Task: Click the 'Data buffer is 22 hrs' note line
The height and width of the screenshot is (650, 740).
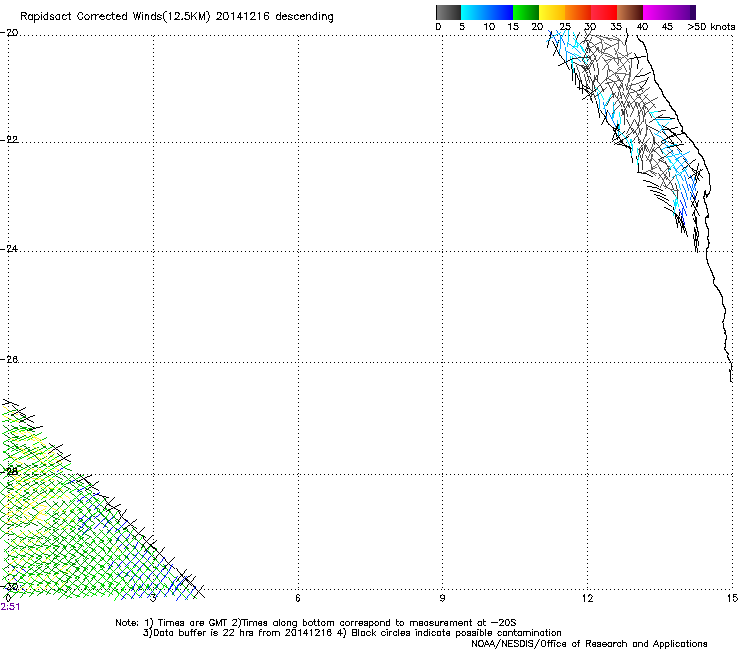Action: tap(352, 633)
